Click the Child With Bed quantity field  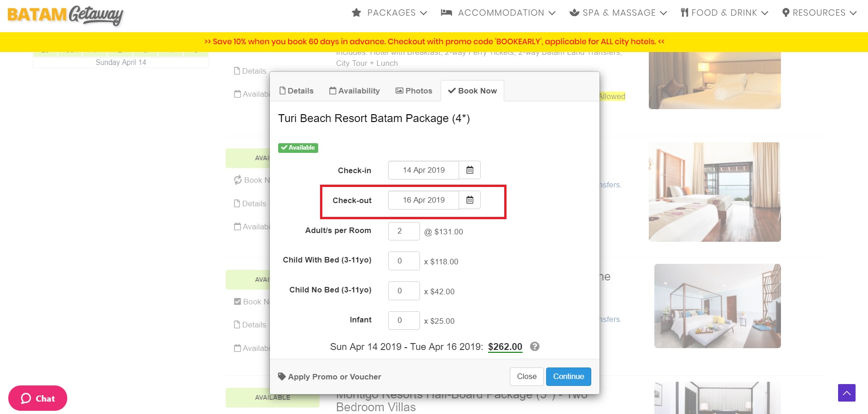(x=404, y=261)
